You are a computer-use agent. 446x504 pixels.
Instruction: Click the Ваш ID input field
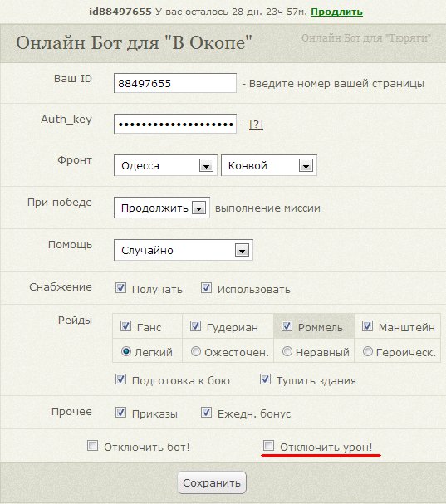[175, 83]
